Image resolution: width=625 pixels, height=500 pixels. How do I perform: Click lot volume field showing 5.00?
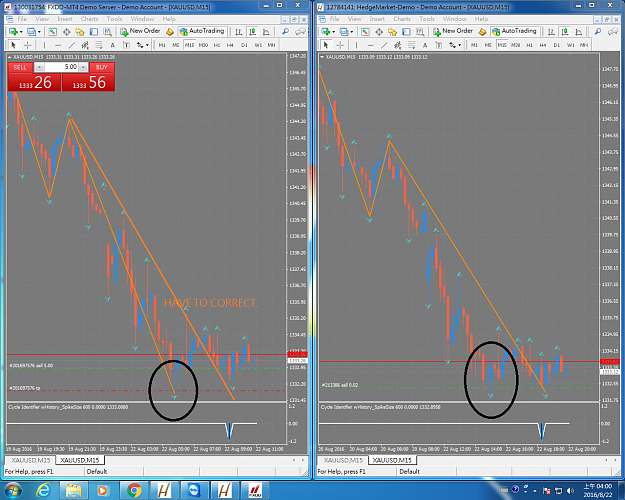[61, 67]
